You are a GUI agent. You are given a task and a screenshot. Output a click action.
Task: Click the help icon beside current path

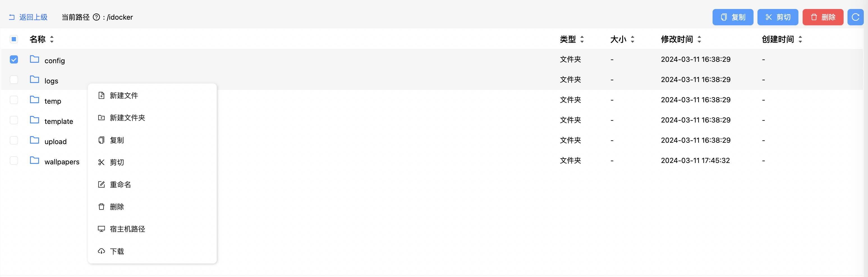point(97,17)
